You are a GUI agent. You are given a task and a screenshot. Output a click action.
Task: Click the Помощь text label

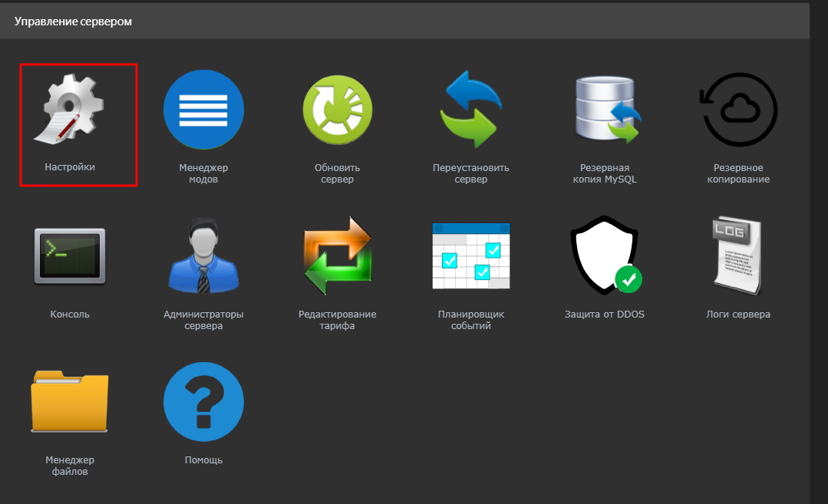(203, 460)
